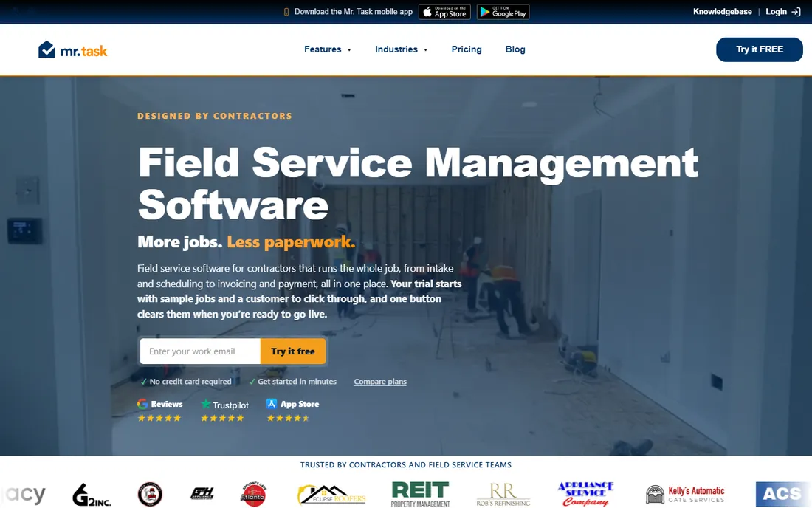Click the Trusted by Contractors heading text
The width and height of the screenshot is (812, 508).
click(406, 465)
